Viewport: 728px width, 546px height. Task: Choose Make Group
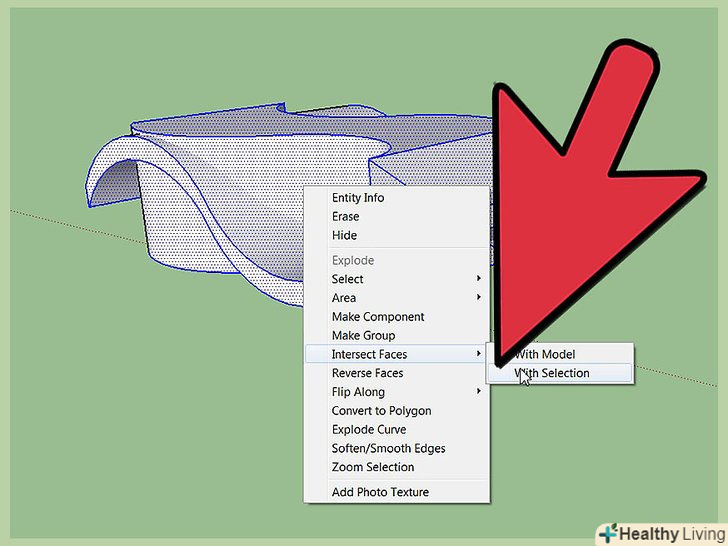click(396, 335)
